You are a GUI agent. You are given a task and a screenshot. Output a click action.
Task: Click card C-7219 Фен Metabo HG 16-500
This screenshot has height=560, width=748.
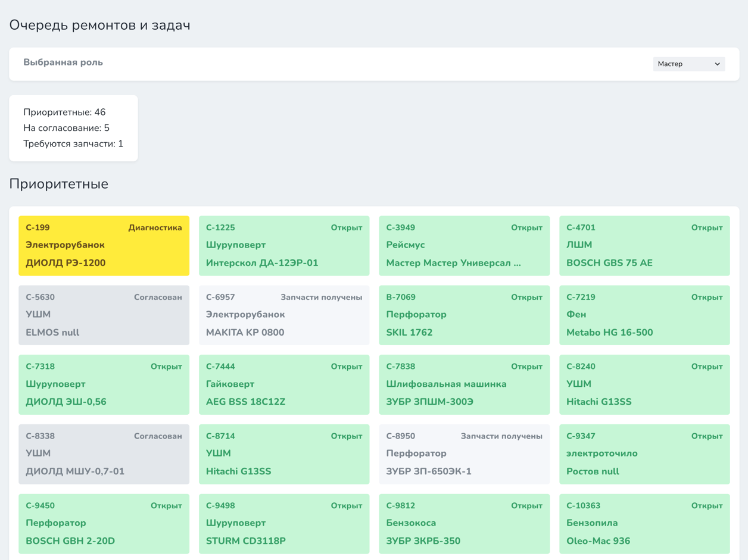tap(644, 315)
